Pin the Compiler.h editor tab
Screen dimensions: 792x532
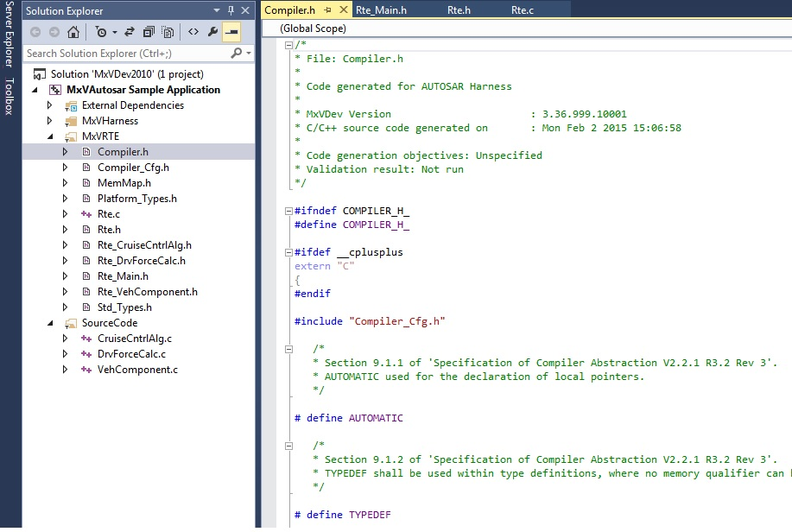point(328,10)
